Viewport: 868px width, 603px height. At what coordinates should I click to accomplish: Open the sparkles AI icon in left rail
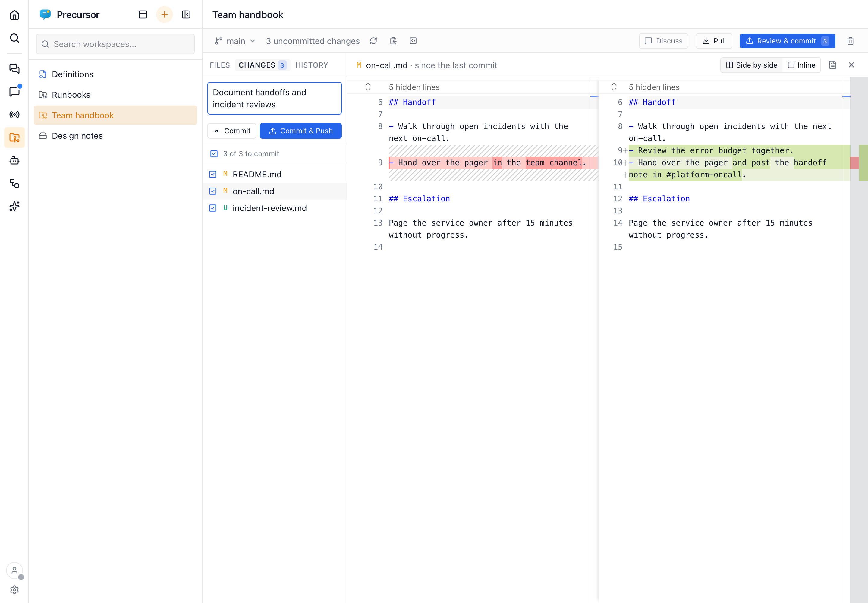tap(14, 206)
